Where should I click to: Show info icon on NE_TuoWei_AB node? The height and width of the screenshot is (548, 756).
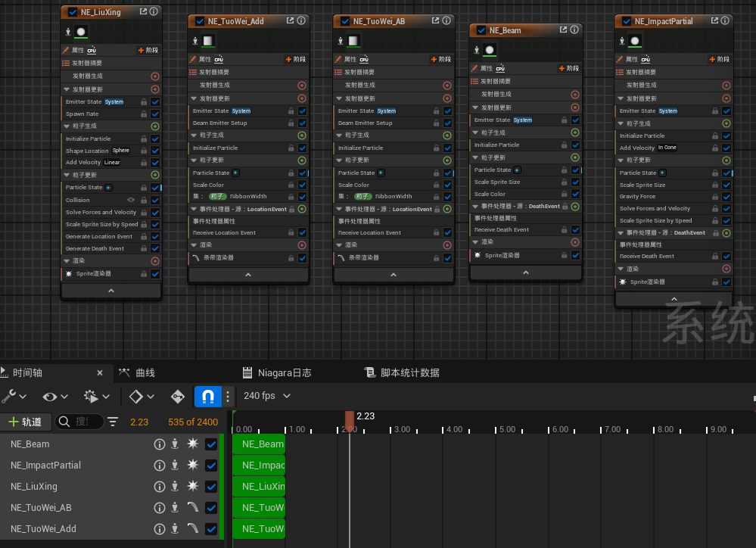coord(446,20)
